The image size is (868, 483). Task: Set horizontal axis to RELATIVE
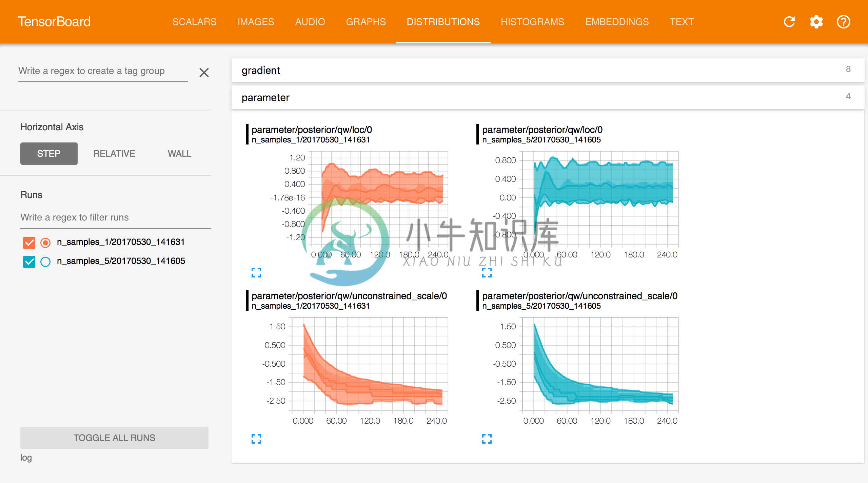114,153
